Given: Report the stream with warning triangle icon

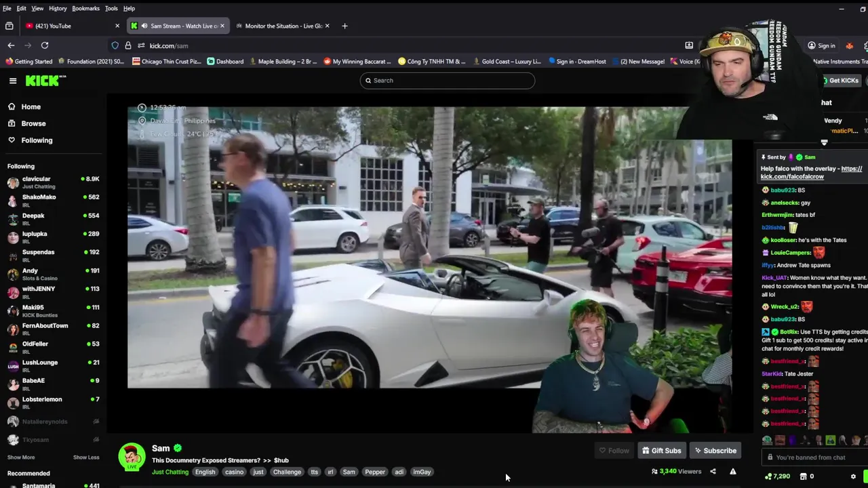Looking at the screenshot, I should click(733, 472).
